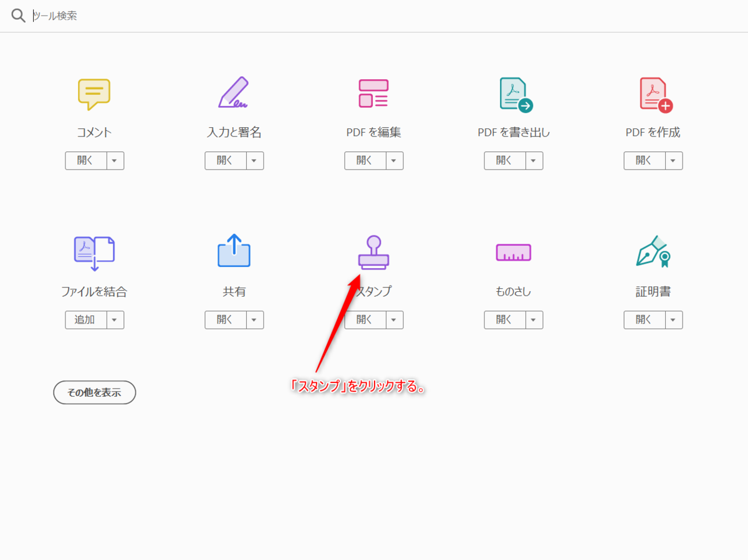Viewport: 748px width, 560px height.
Task: Open the Measure tool with 開く button
Action: pyautogui.click(x=505, y=320)
